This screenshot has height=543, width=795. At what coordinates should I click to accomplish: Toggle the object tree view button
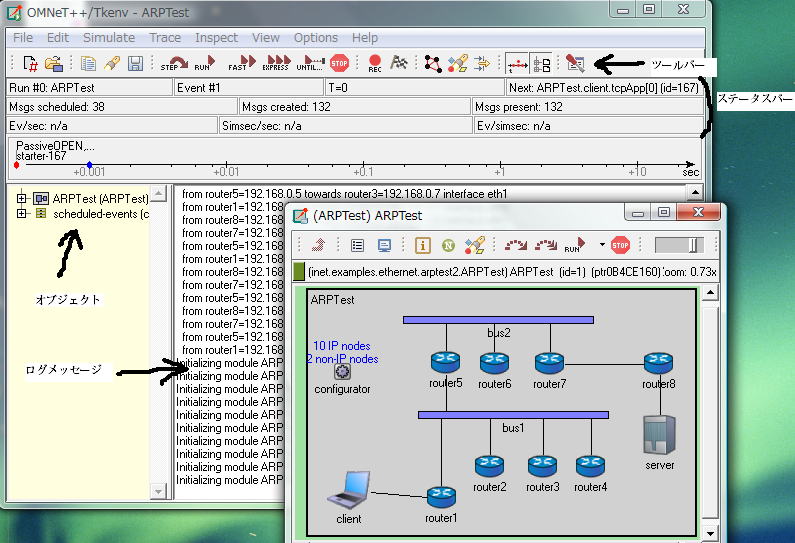coord(541,64)
